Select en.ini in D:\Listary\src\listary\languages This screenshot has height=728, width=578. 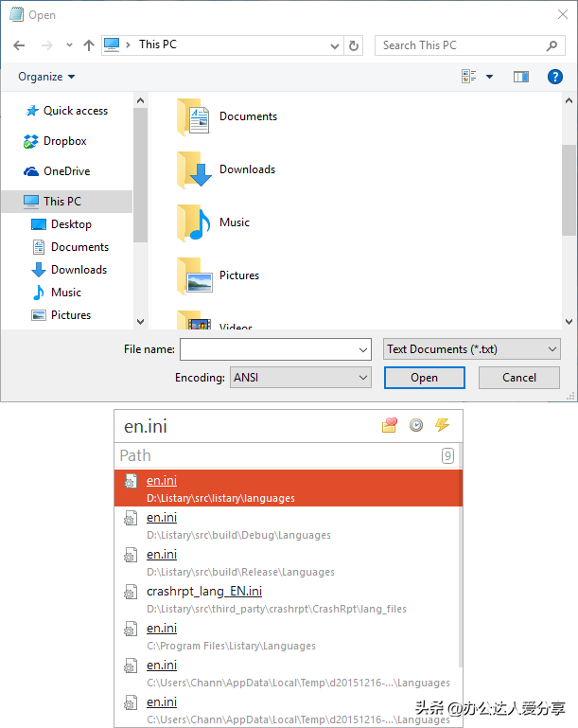tap(287, 488)
